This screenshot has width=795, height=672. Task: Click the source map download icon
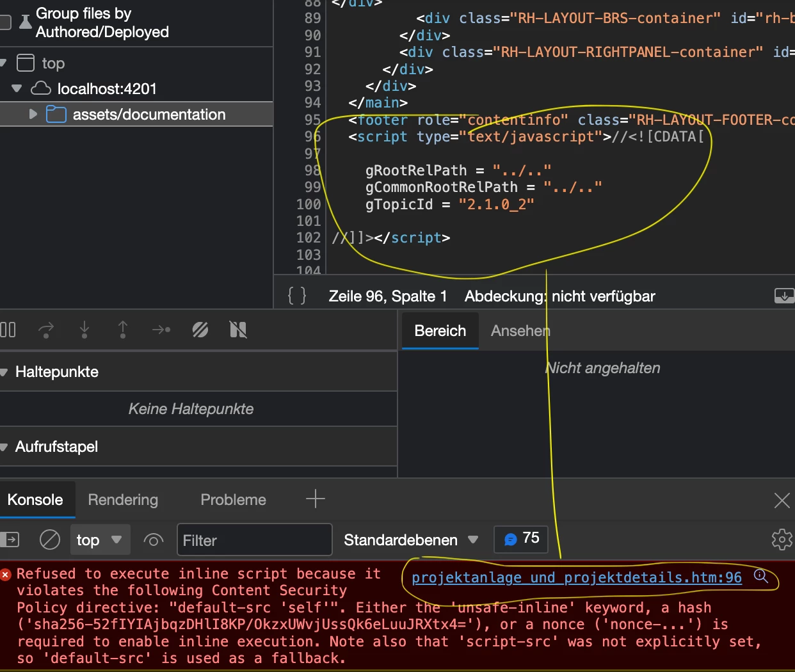(784, 295)
